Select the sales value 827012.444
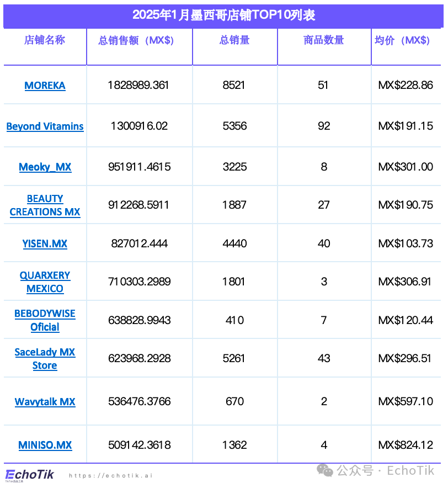 pos(139,243)
